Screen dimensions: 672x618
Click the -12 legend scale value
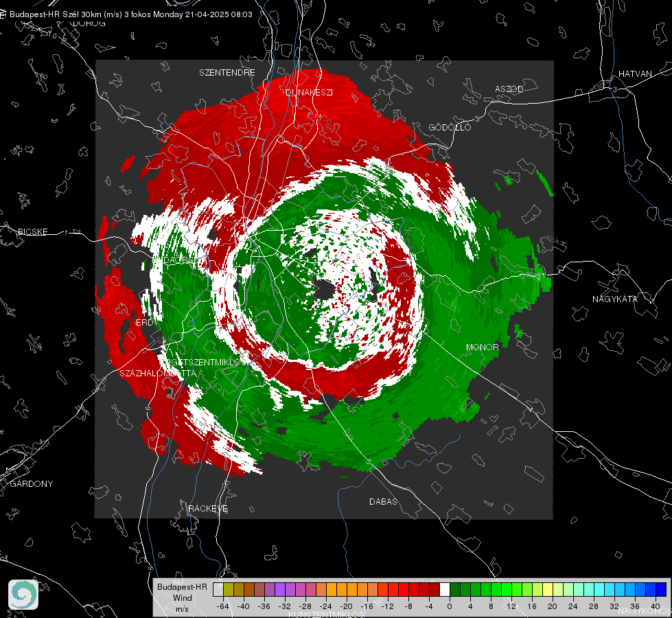click(x=387, y=606)
